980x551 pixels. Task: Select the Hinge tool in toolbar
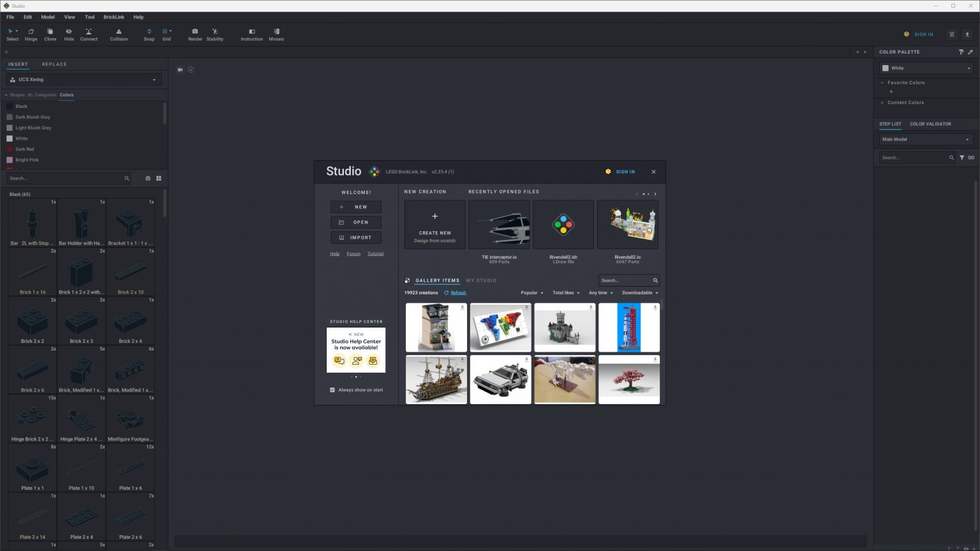click(31, 34)
